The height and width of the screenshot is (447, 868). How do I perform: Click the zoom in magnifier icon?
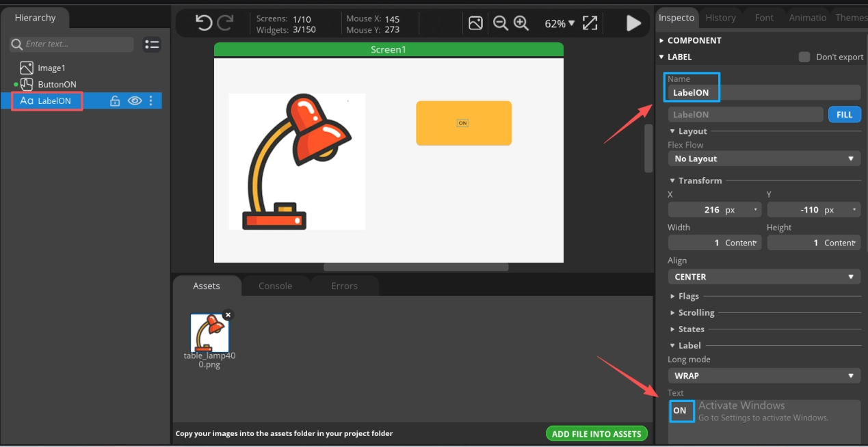521,23
